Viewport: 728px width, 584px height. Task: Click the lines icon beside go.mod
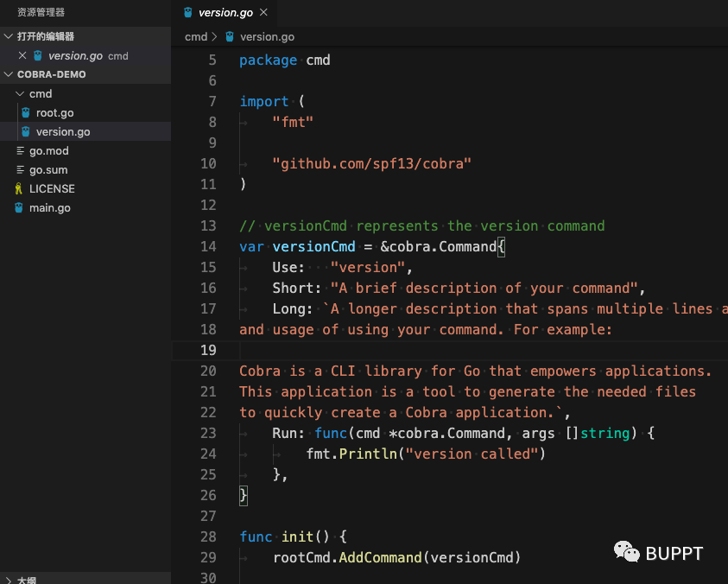[20, 150]
